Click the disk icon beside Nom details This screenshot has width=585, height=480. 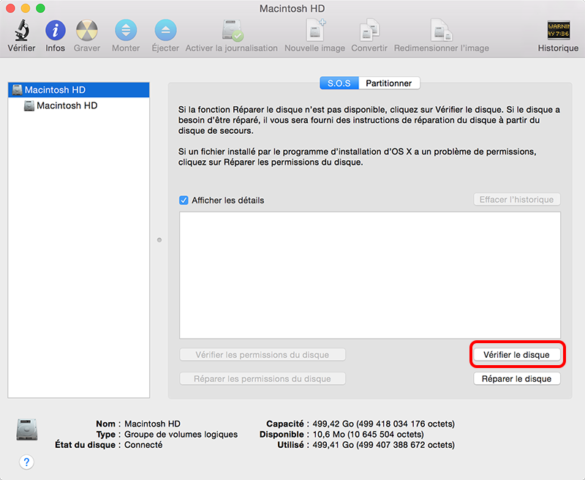tap(27, 430)
